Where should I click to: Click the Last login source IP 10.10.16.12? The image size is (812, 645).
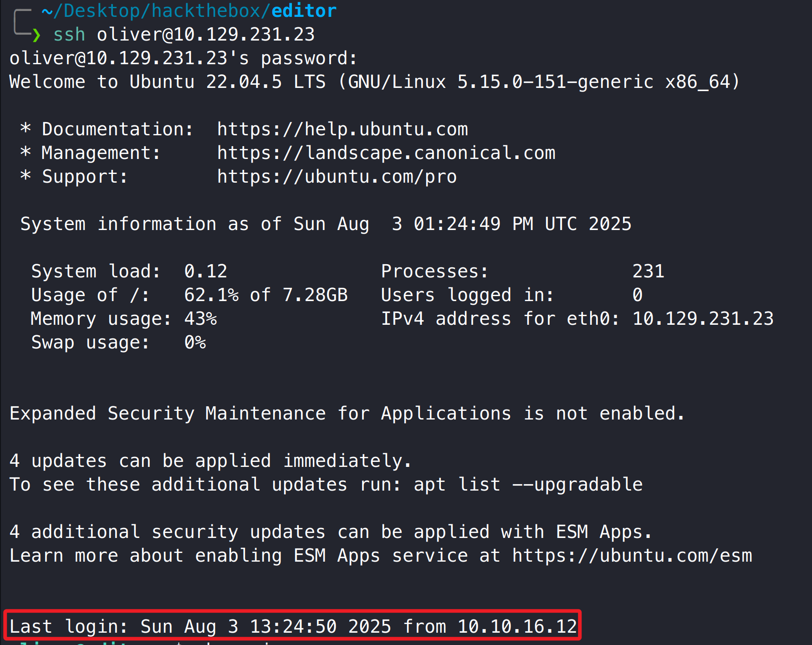(x=517, y=627)
